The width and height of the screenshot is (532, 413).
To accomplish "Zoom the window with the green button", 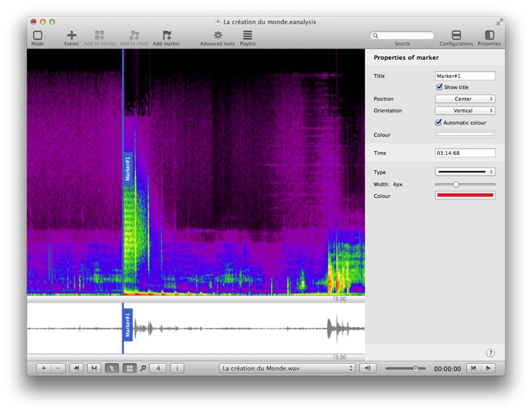I will (53, 22).
